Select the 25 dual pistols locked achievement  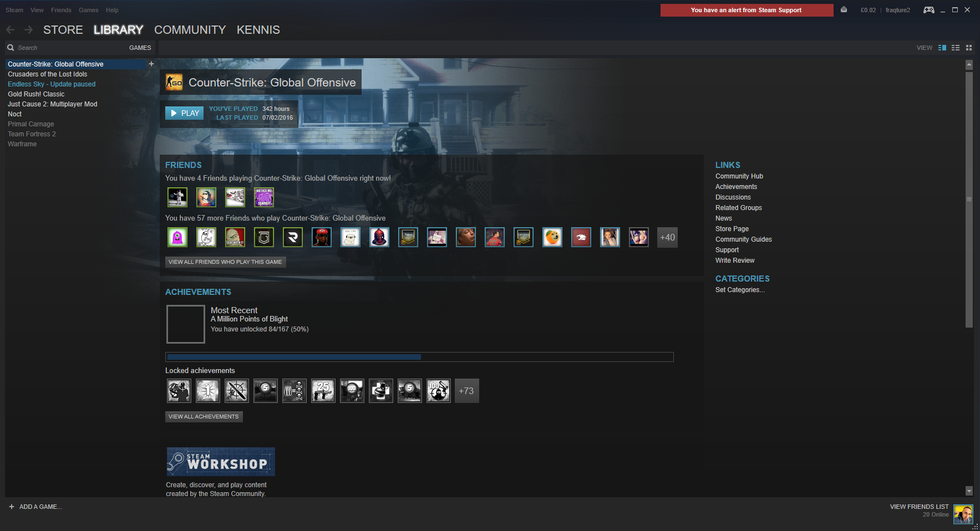(323, 391)
